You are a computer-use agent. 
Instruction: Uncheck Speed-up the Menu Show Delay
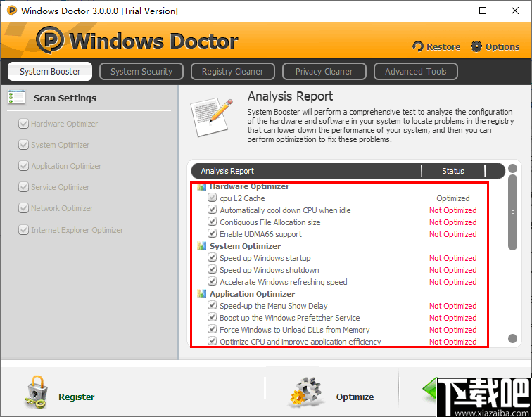pyautogui.click(x=212, y=305)
